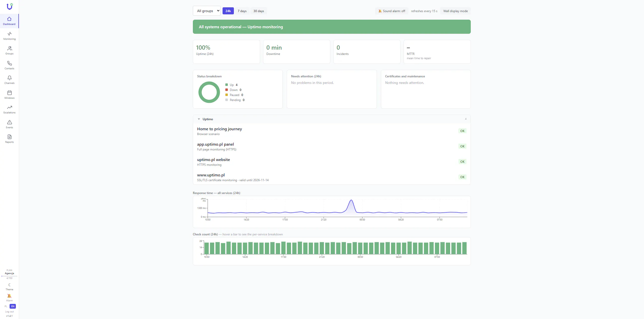Viewport: 644px width, 319px height.
Task: Open the app.uptimo.pl panel monitor
Action: tap(332, 146)
